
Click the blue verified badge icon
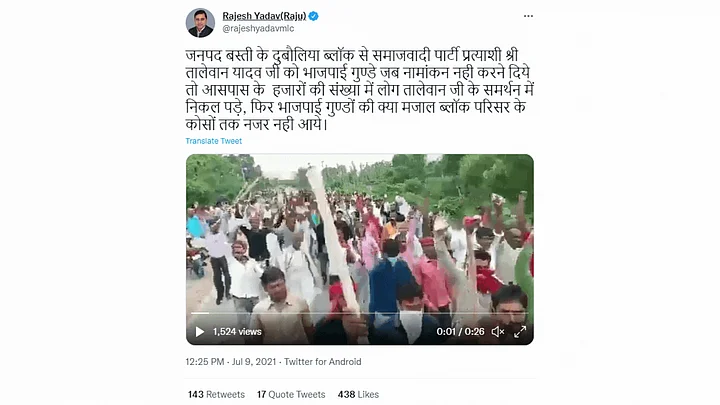point(314,16)
